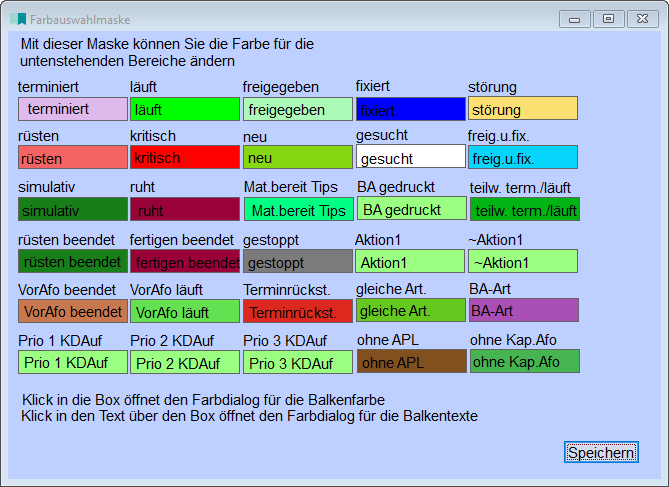
Task: Click the kritisch label above its box
Action: pyautogui.click(x=153, y=136)
